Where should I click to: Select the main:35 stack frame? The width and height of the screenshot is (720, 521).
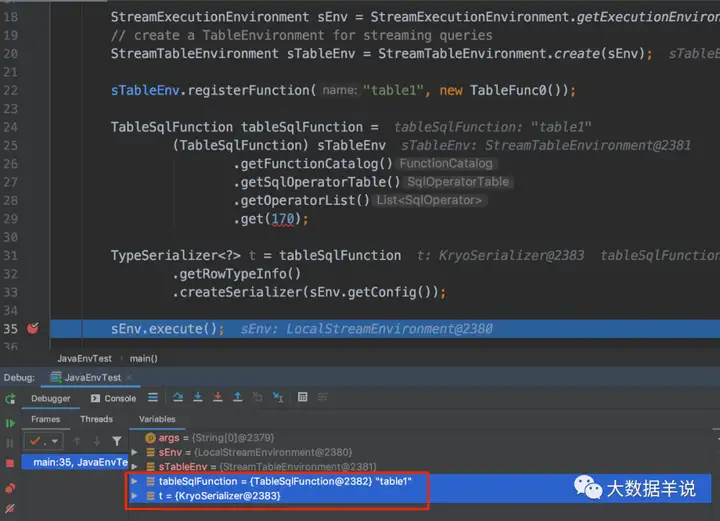74,462
